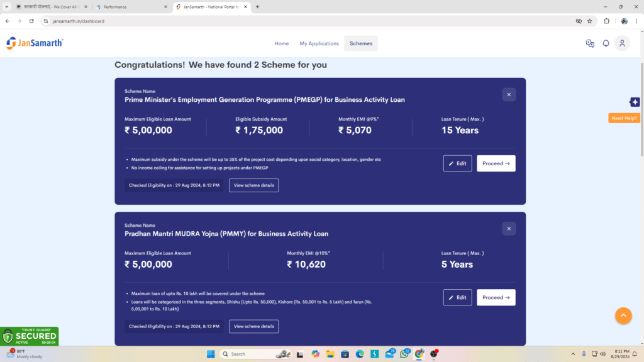Switch to the सरकारी योजनाएं tab
The image size is (644, 362).
pos(52,7)
